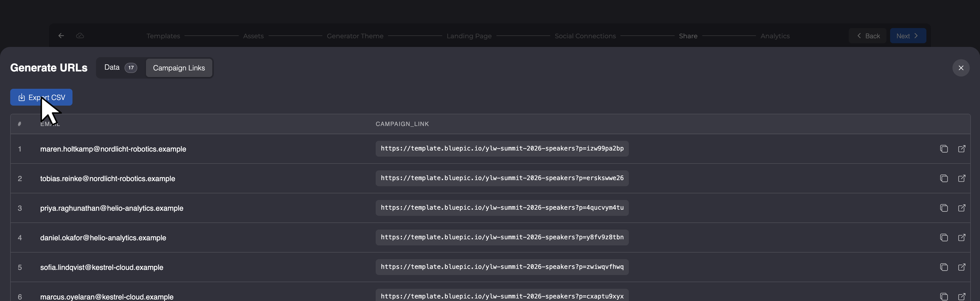
Task: Export the links as CSV
Action: pyautogui.click(x=41, y=97)
